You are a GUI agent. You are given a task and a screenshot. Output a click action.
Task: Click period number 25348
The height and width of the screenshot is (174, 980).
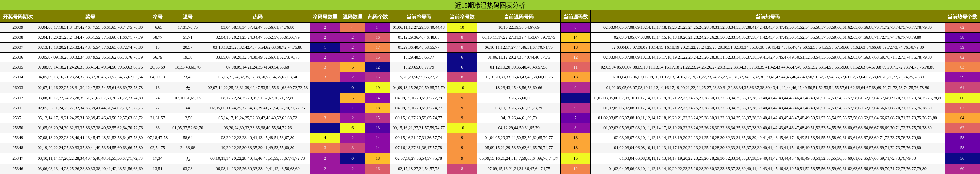click(x=17, y=148)
